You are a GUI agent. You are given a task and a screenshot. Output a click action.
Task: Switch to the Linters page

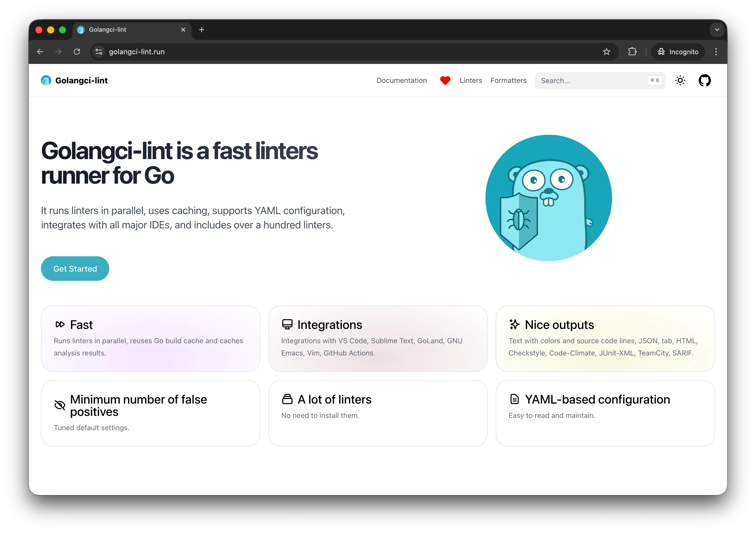[471, 80]
